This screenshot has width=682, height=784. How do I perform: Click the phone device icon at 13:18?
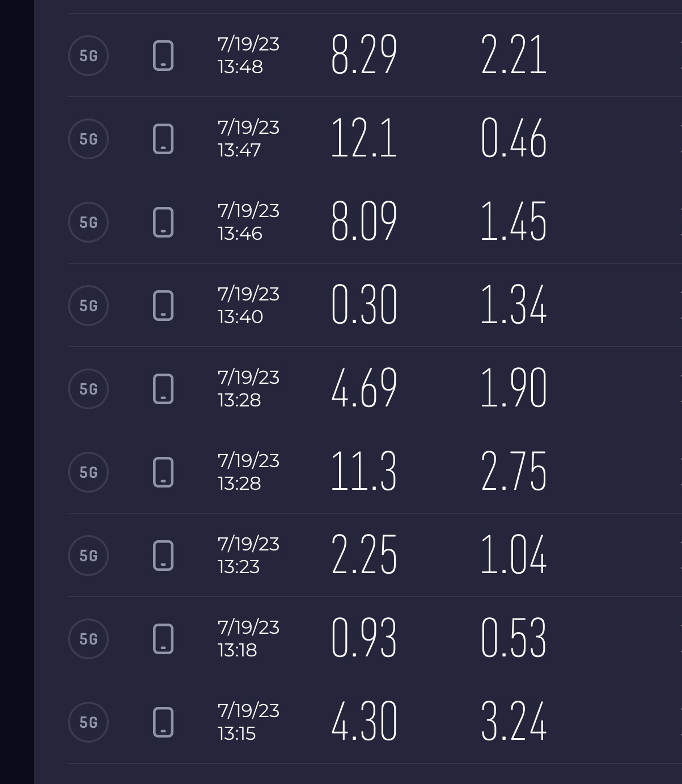click(x=163, y=639)
